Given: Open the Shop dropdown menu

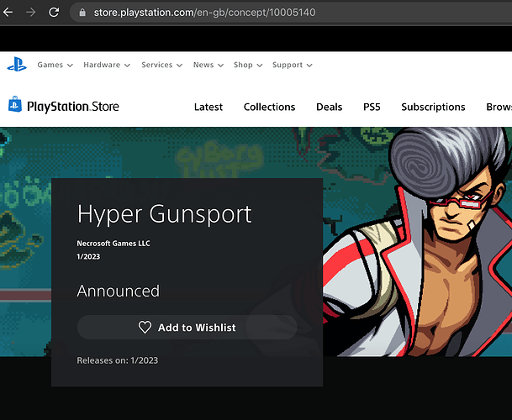Looking at the screenshot, I should (248, 65).
